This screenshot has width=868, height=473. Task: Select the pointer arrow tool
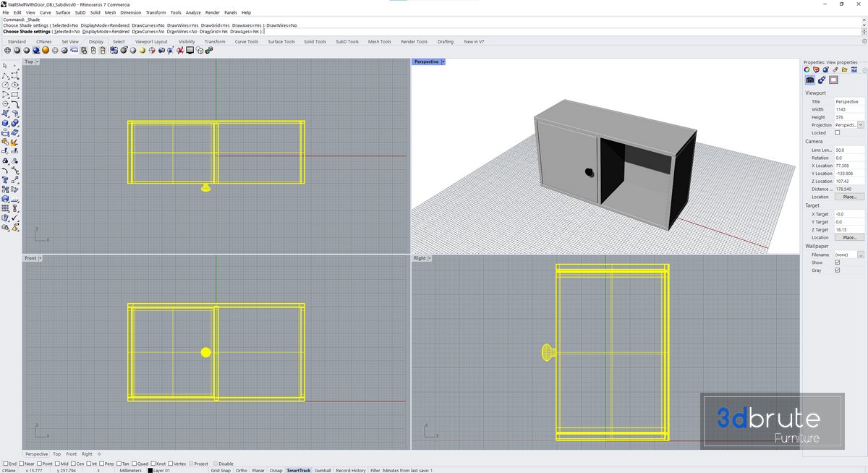6,66
